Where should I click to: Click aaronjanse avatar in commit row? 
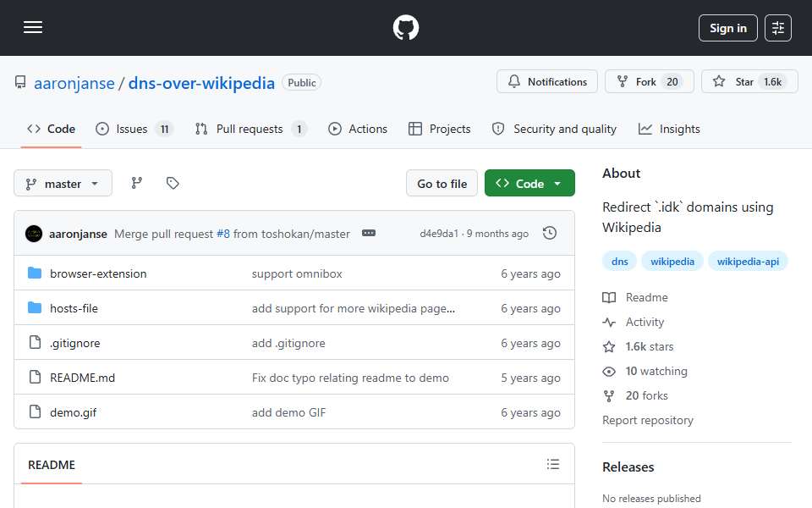tap(34, 234)
